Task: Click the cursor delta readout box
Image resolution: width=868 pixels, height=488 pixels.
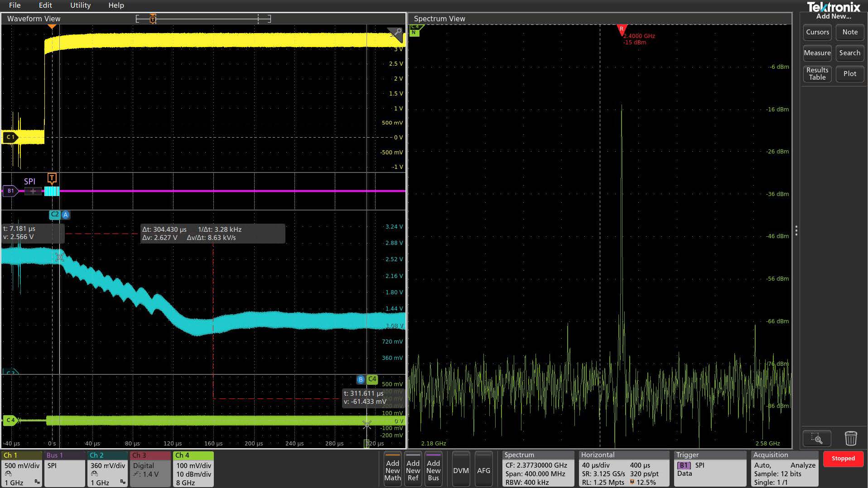Action: (212, 234)
